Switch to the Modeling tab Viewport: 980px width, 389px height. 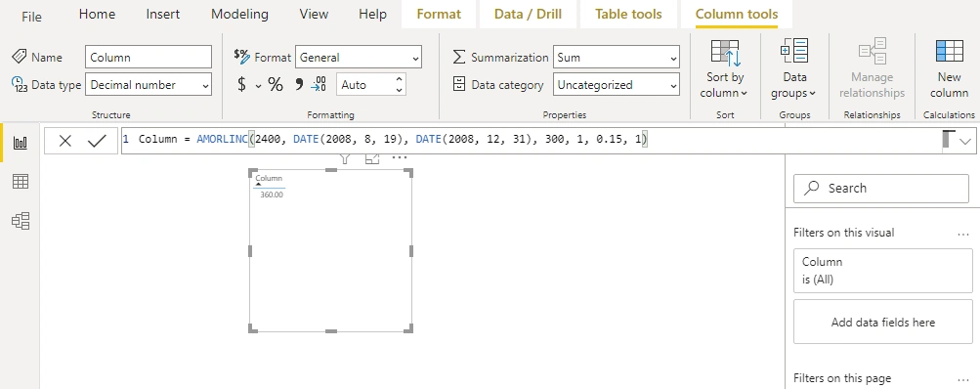point(240,14)
